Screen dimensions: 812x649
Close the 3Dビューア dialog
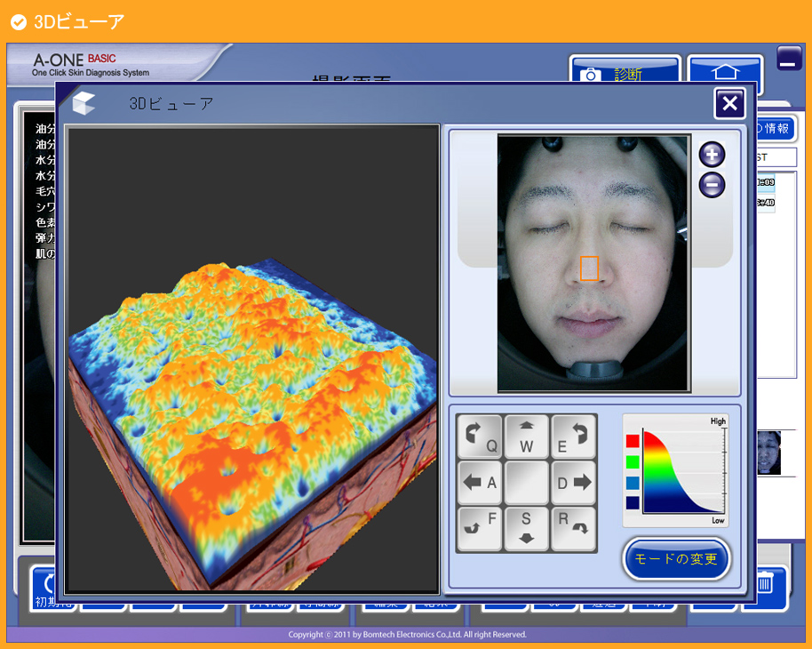[x=729, y=104]
